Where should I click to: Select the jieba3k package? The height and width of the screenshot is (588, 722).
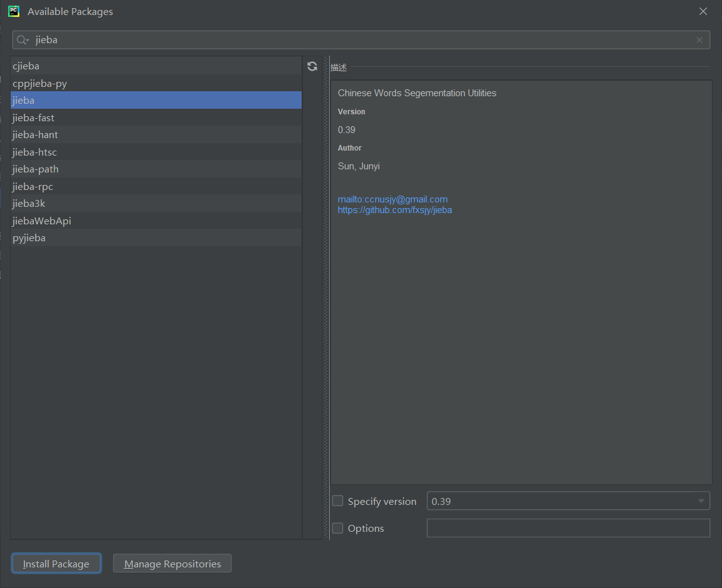pyautogui.click(x=156, y=203)
